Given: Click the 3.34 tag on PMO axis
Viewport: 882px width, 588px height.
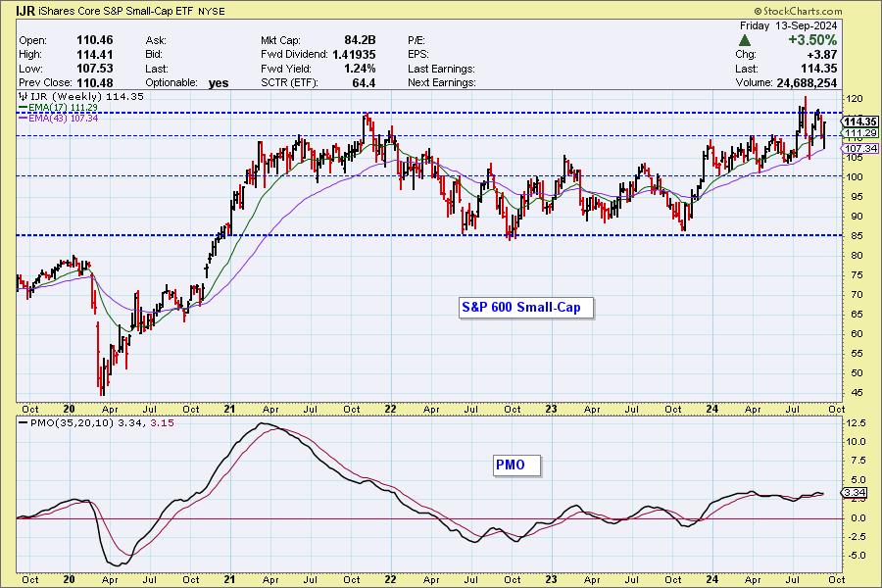Looking at the screenshot, I should click(x=856, y=493).
